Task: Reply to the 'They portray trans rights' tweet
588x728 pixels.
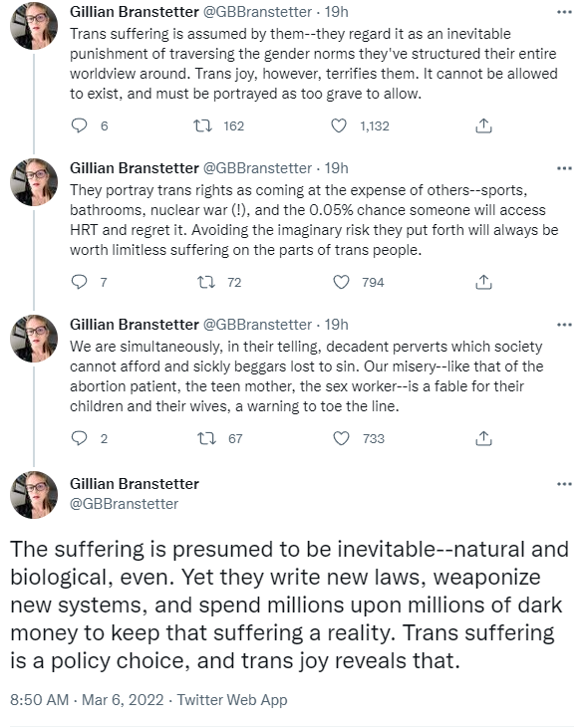Action: pyautogui.click(x=79, y=282)
